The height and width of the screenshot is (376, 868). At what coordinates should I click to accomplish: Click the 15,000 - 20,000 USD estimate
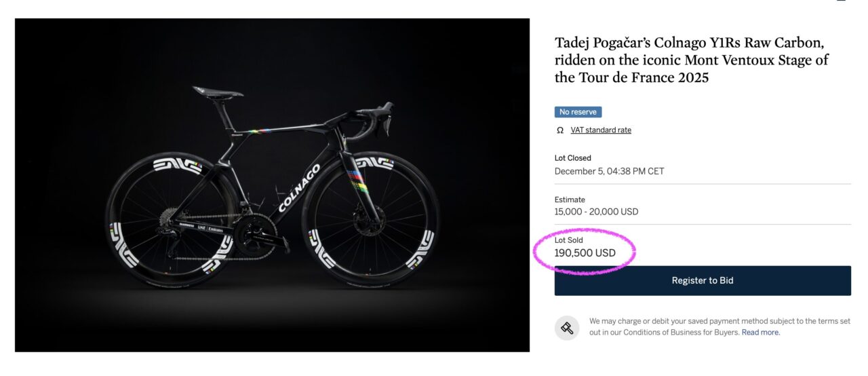(x=596, y=212)
